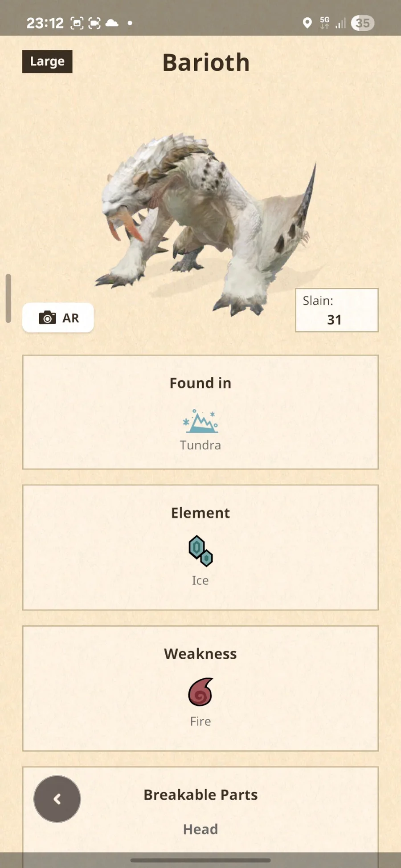Go back using the round arrow button
401x868 pixels.
tap(57, 799)
